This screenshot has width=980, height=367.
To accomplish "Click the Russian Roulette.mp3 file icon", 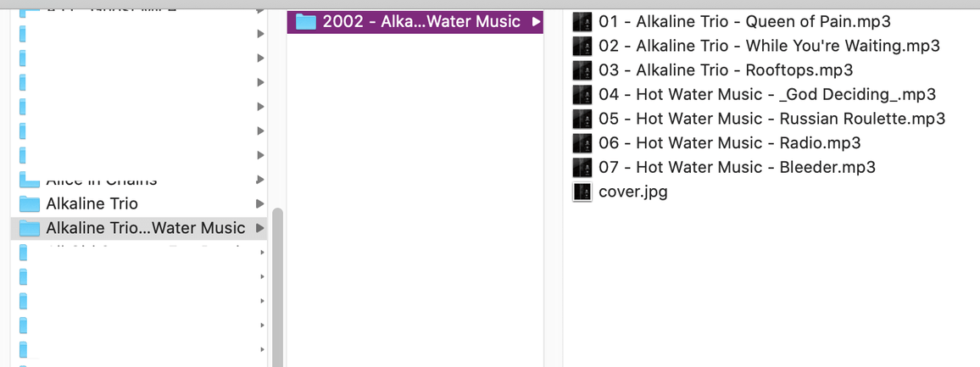I will tap(582, 119).
